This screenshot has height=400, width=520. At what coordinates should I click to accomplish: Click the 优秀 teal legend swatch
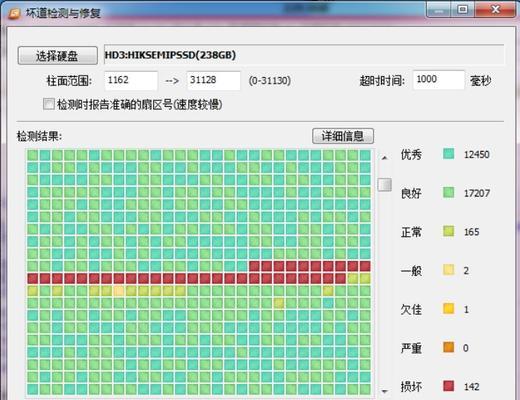pos(449,154)
